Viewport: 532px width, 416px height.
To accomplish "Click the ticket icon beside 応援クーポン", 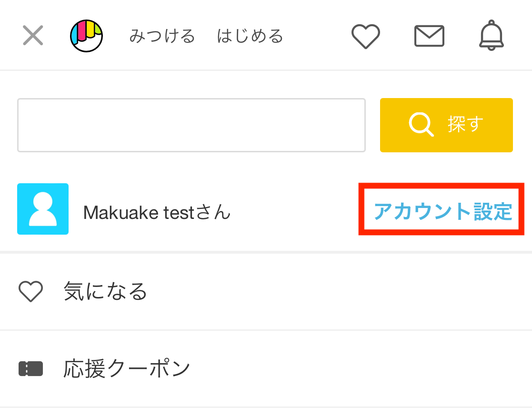I will click(30, 369).
